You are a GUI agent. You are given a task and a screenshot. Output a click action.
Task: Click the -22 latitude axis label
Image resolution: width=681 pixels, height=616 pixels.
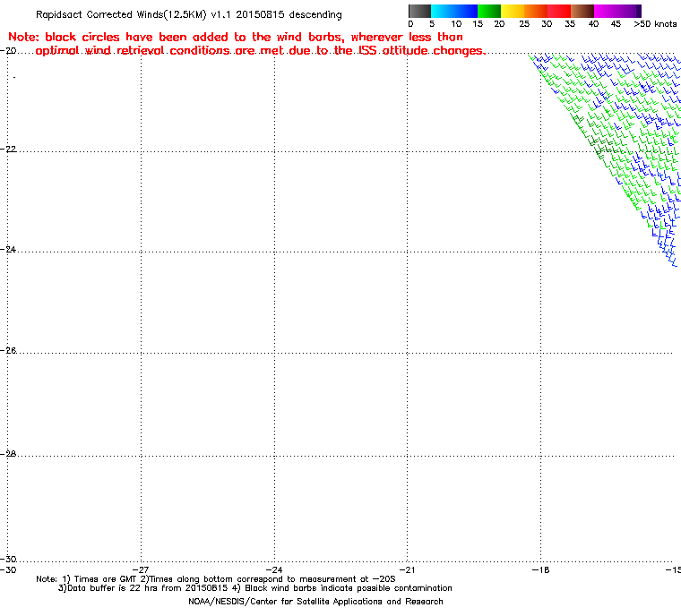click(x=8, y=149)
